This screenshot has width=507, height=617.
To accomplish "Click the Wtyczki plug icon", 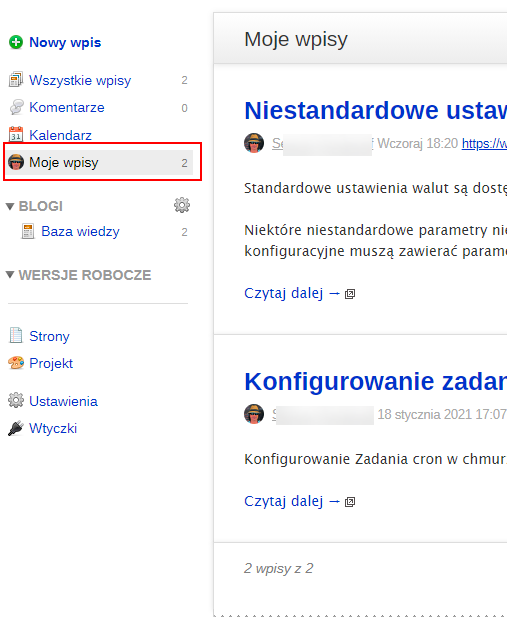I will click(16, 428).
